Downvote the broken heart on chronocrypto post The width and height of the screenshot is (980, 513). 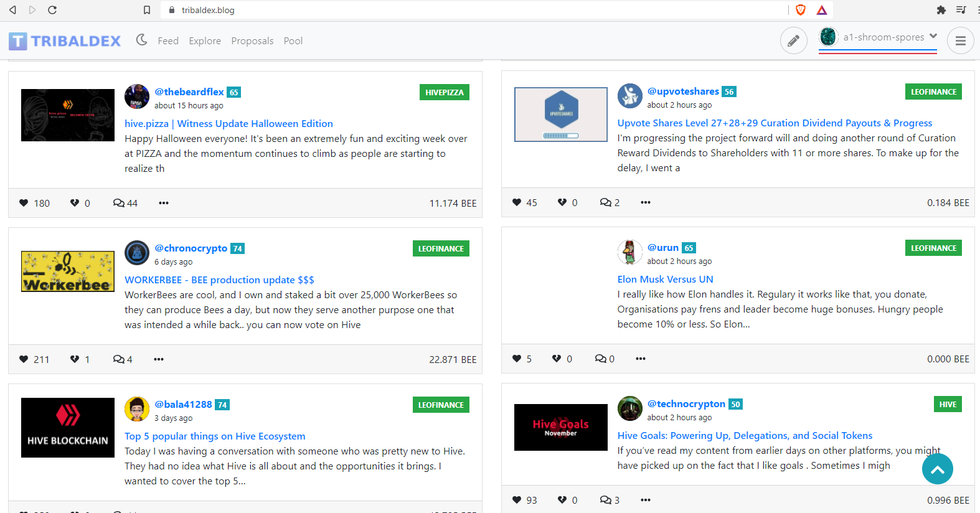point(75,359)
